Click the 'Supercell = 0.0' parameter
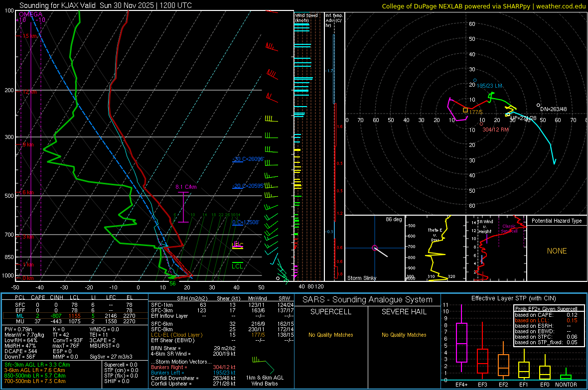The image size is (588, 390). [x=121, y=365]
